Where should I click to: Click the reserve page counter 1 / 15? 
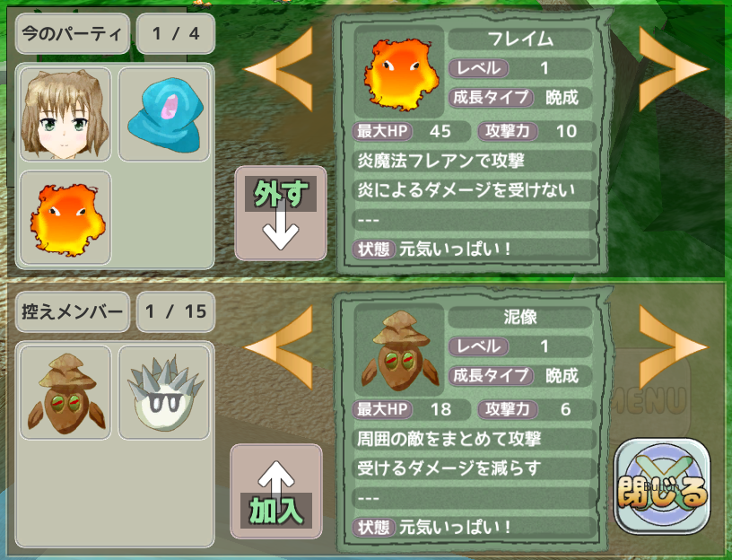pos(176,311)
